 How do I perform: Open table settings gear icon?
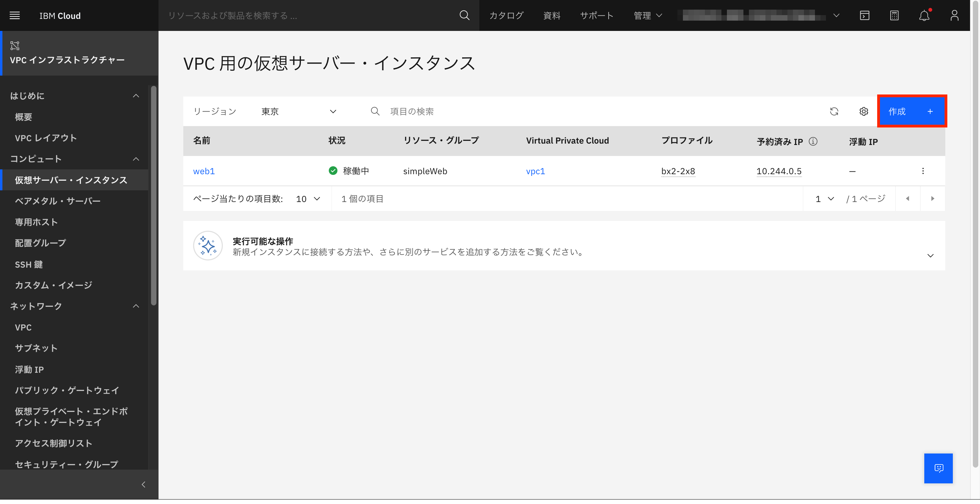pyautogui.click(x=863, y=111)
